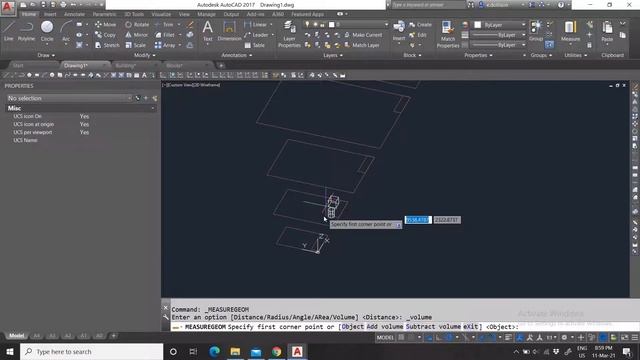Activate the Fillet command
This screenshot has width=640, height=360.
[165, 35]
